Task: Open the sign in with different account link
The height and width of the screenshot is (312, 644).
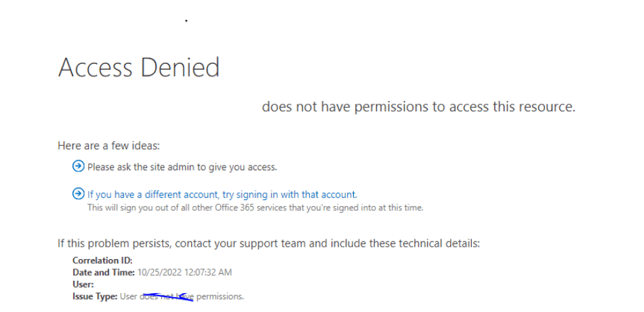Action: pos(222,195)
